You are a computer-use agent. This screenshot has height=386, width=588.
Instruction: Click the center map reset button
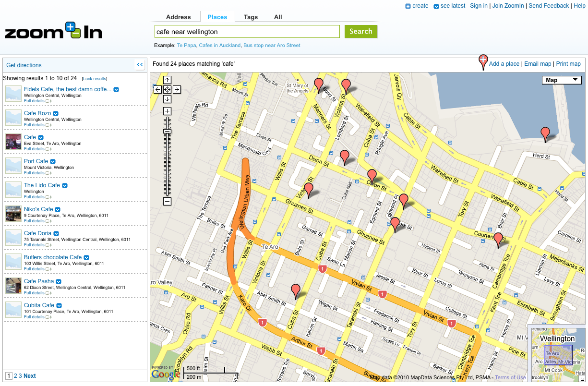pyautogui.click(x=167, y=89)
